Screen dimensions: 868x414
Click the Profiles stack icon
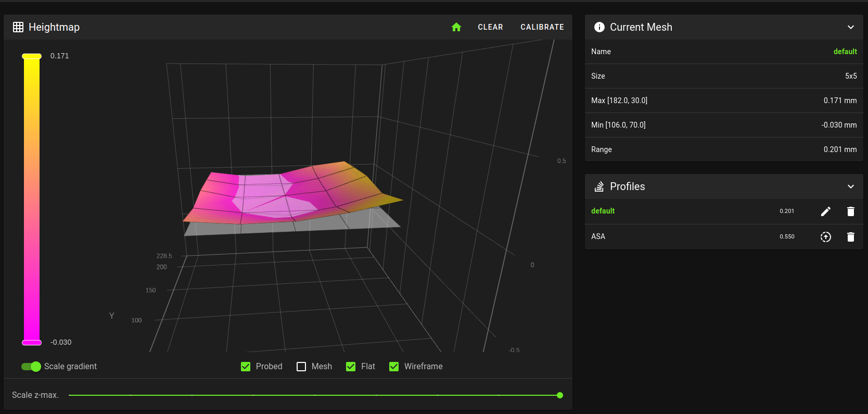[x=599, y=186]
